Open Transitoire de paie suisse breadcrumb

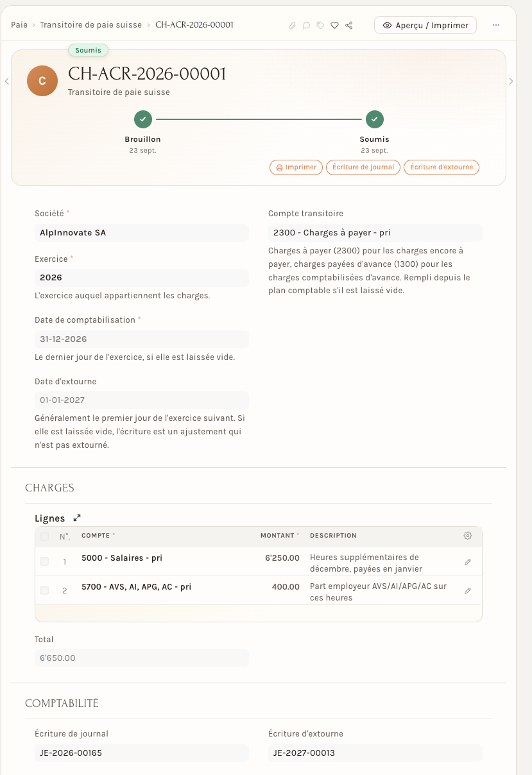tap(90, 25)
